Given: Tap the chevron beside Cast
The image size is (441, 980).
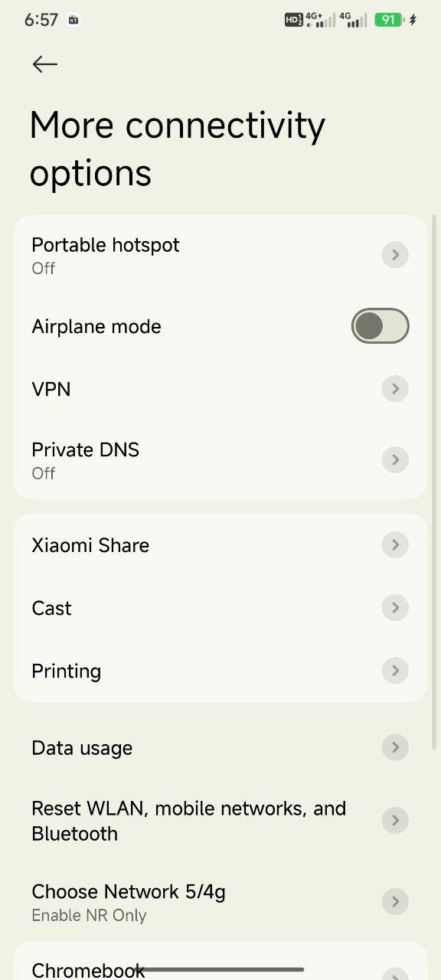Looking at the screenshot, I should [395, 608].
